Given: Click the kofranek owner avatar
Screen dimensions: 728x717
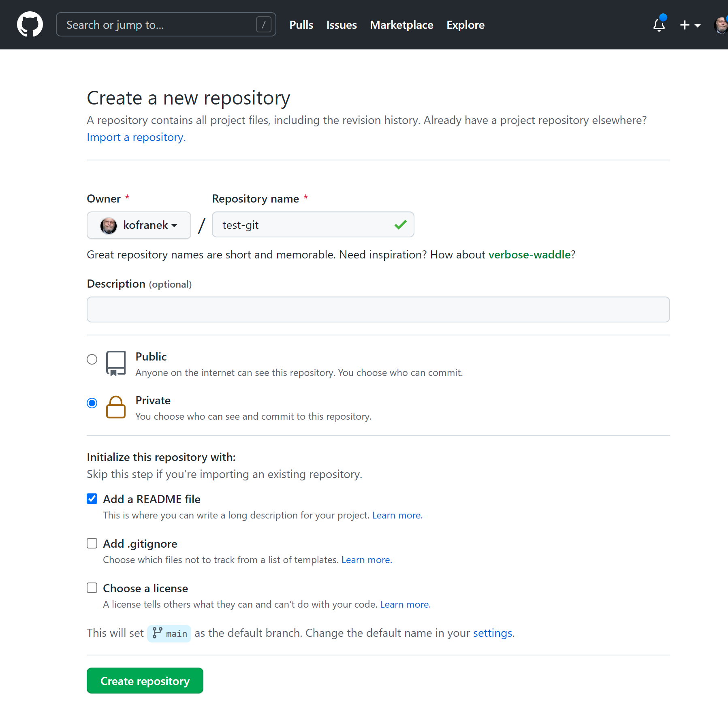Looking at the screenshot, I should tap(109, 225).
